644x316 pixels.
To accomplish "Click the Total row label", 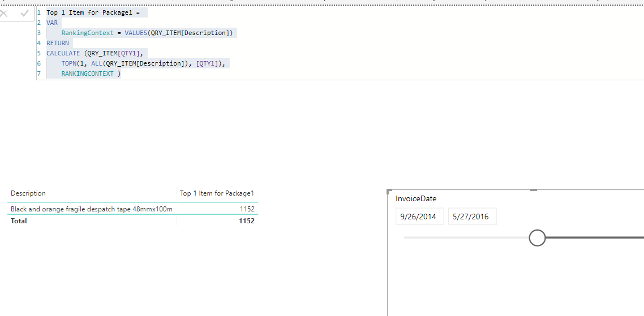I will (19, 221).
